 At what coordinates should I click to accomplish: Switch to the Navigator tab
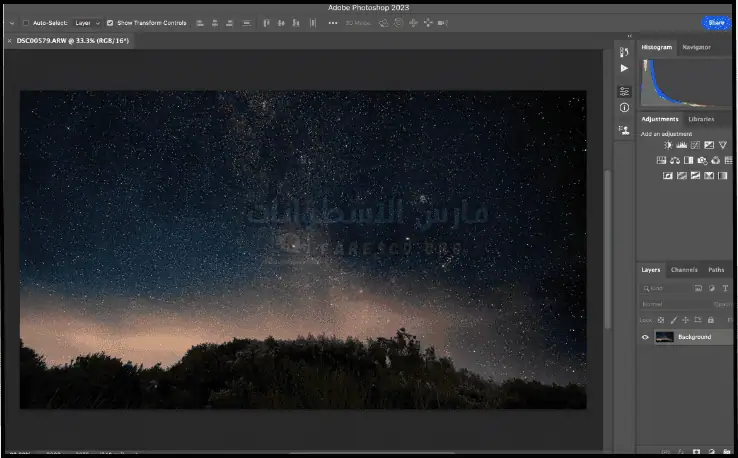coord(696,47)
